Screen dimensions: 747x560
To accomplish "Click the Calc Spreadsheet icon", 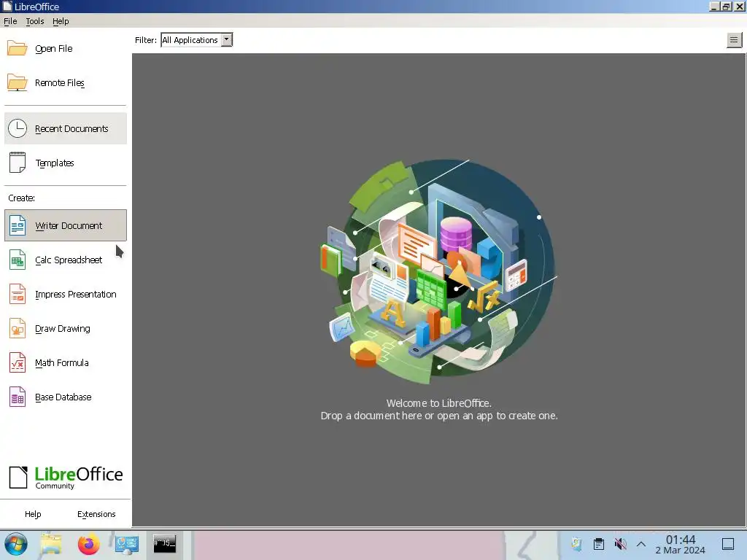I will point(18,260).
